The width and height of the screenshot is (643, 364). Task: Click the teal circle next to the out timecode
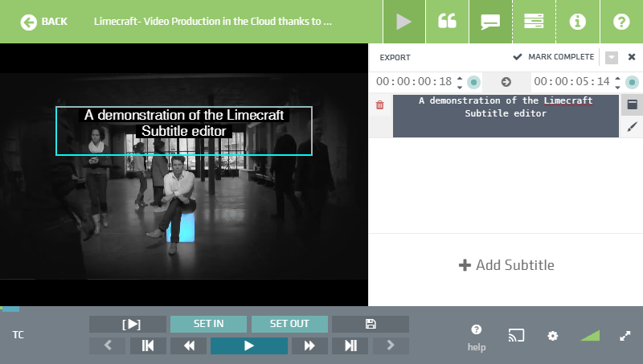point(632,83)
